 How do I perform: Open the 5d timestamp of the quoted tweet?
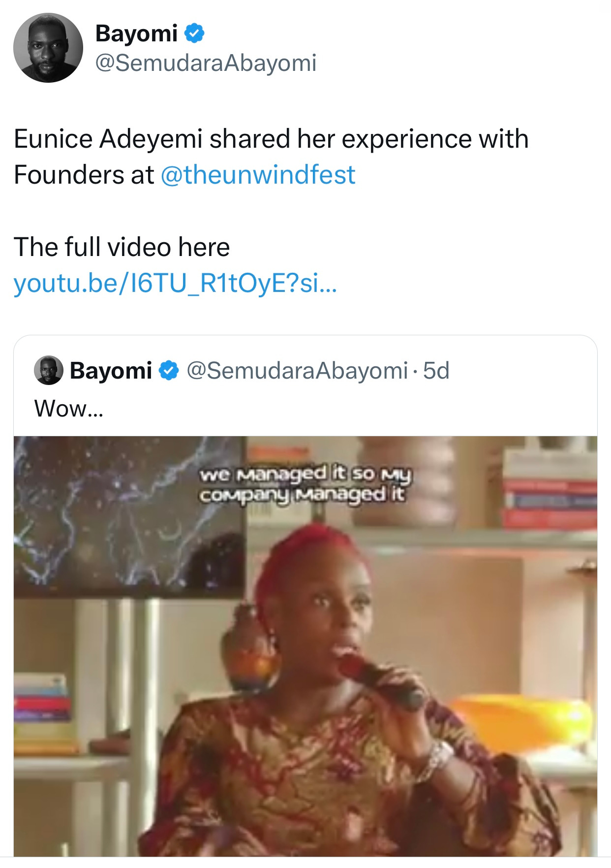(436, 371)
